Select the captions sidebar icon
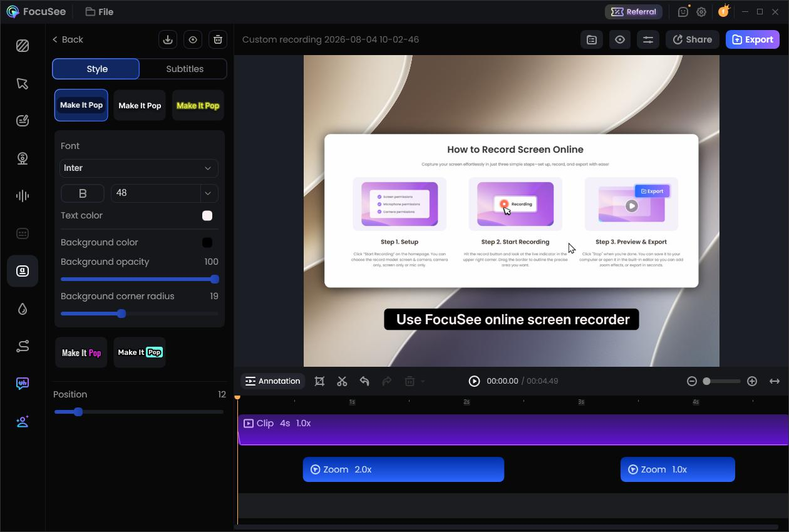Screen dimensions: 789x532 click(x=23, y=271)
